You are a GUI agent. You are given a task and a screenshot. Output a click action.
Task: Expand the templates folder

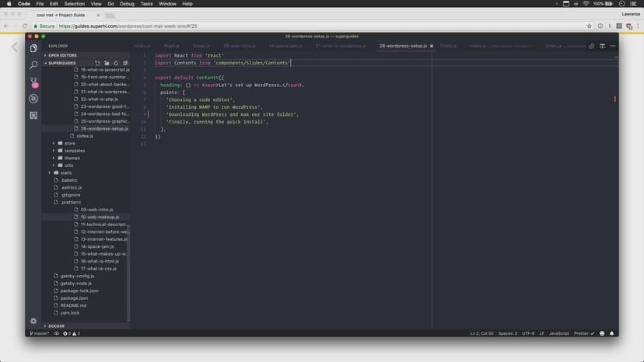pyautogui.click(x=74, y=151)
